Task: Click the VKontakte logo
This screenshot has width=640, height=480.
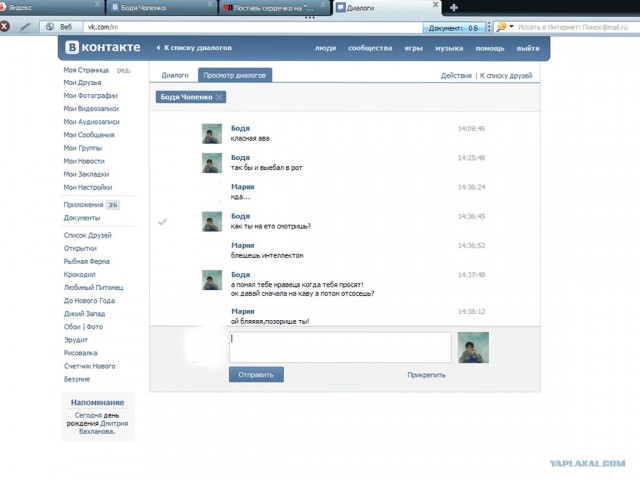Action: [102, 47]
